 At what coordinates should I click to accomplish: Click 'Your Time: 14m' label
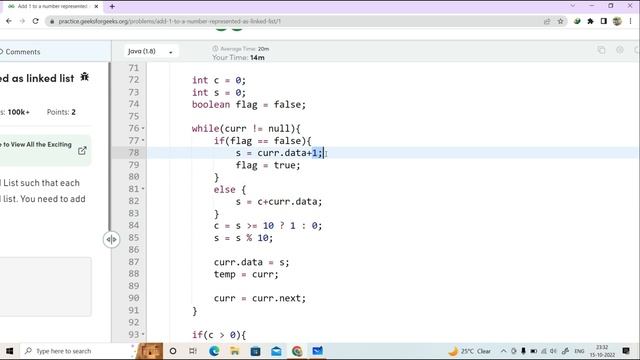point(238,58)
